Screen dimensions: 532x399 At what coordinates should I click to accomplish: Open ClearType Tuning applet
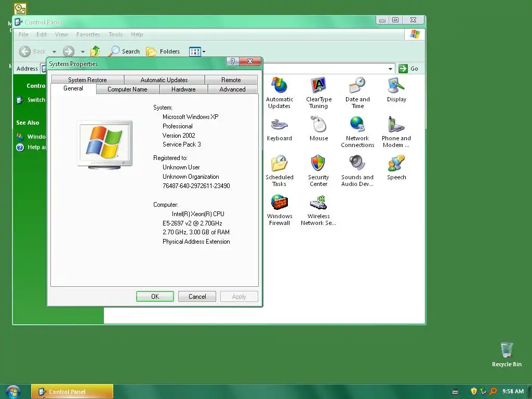coord(318,92)
